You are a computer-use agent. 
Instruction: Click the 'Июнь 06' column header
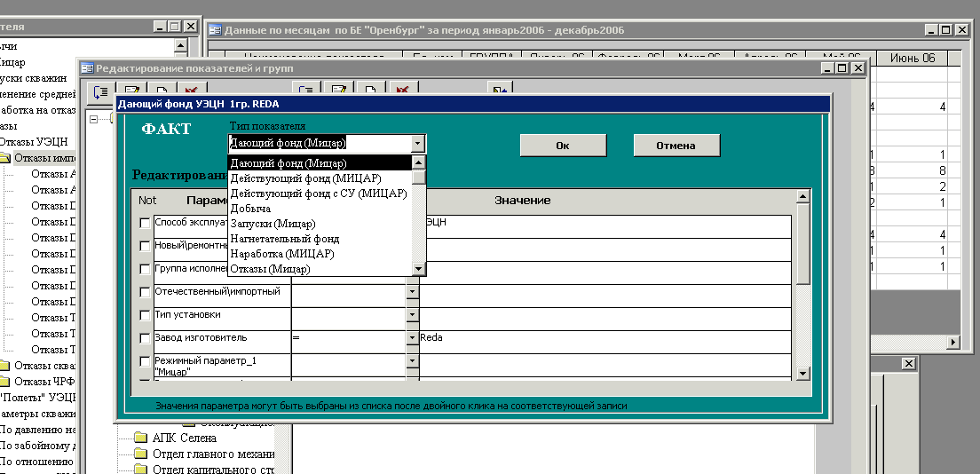[x=913, y=59]
